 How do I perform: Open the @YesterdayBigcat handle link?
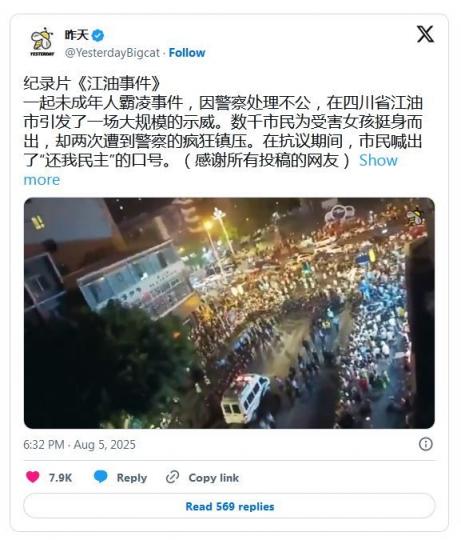[112, 53]
